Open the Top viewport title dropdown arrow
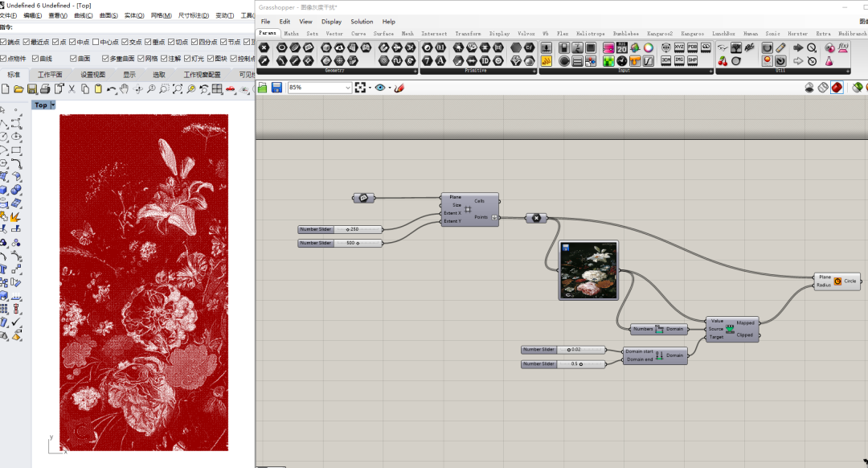This screenshot has width=868, height=468. (x=52, y=105)
